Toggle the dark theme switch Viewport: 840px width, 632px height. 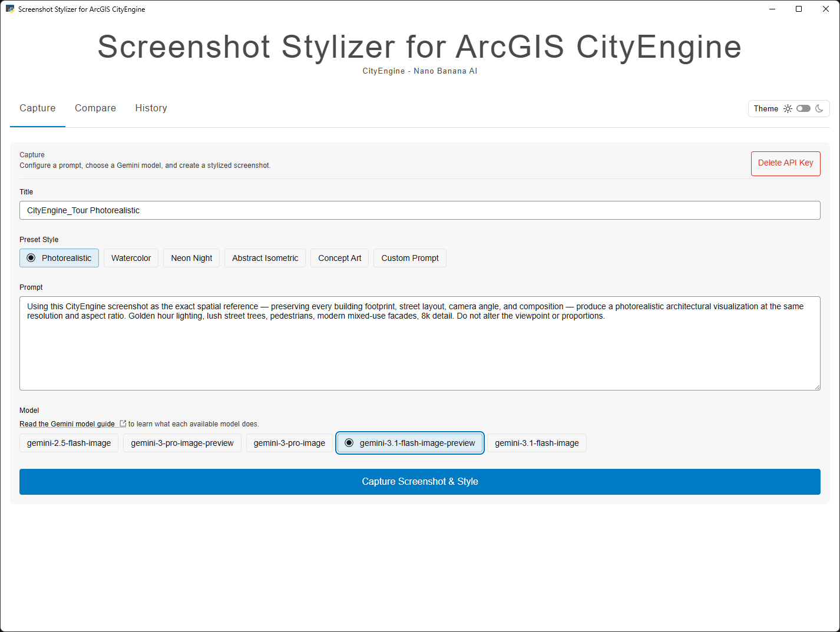click(x=803, y=108)
